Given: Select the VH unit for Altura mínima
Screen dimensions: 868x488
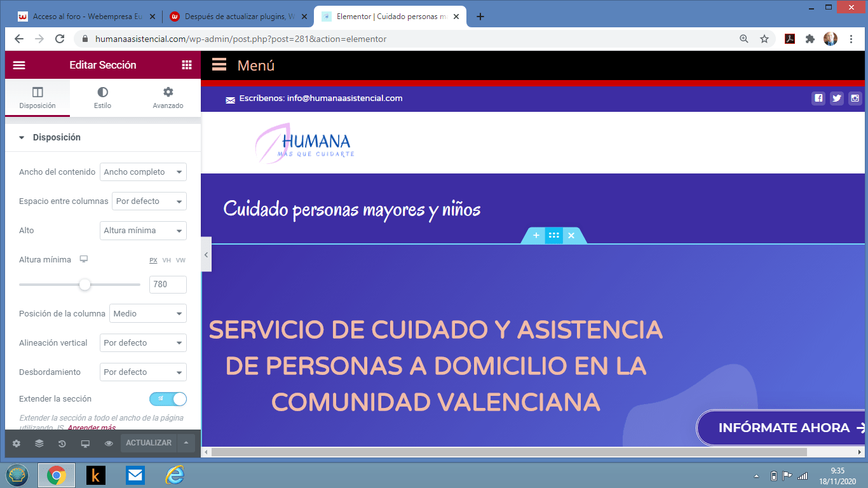Looking at the screenshot, I should [166, 261].
